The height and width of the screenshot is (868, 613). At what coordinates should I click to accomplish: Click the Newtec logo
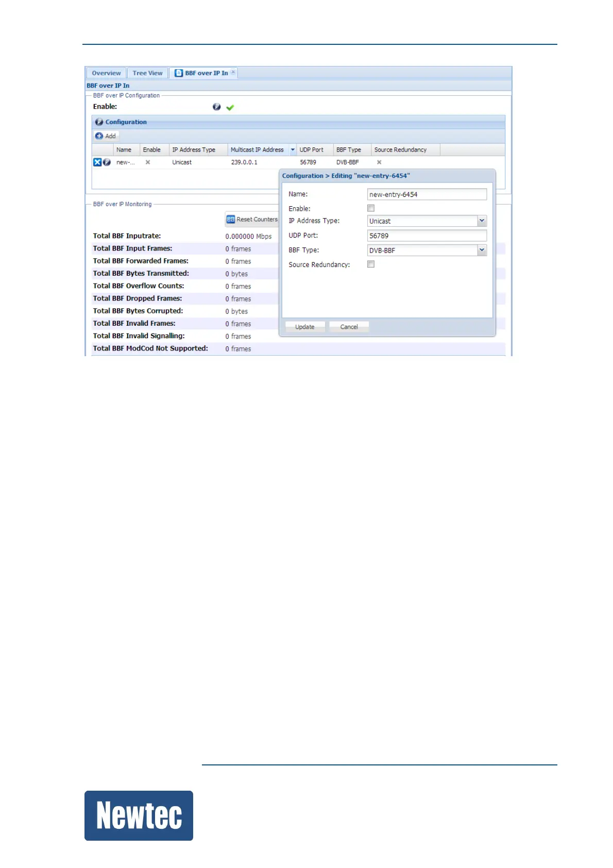click(139, 815)
